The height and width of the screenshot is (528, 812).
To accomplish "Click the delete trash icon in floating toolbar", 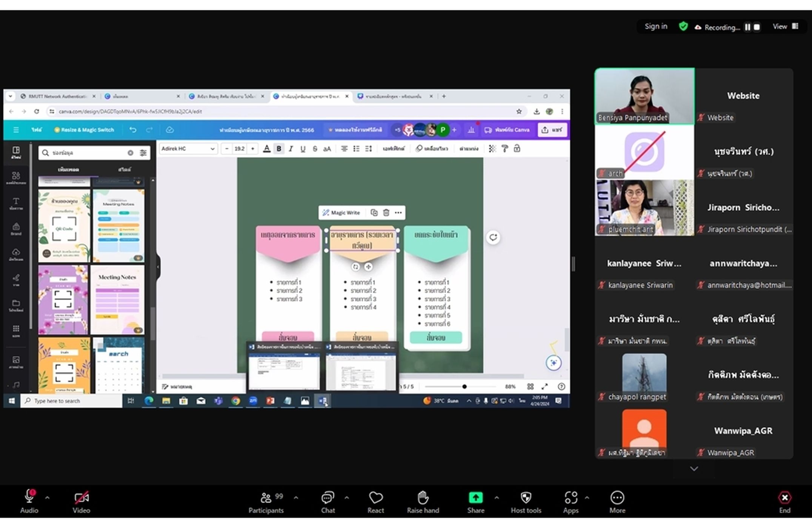I will point(386,212).
